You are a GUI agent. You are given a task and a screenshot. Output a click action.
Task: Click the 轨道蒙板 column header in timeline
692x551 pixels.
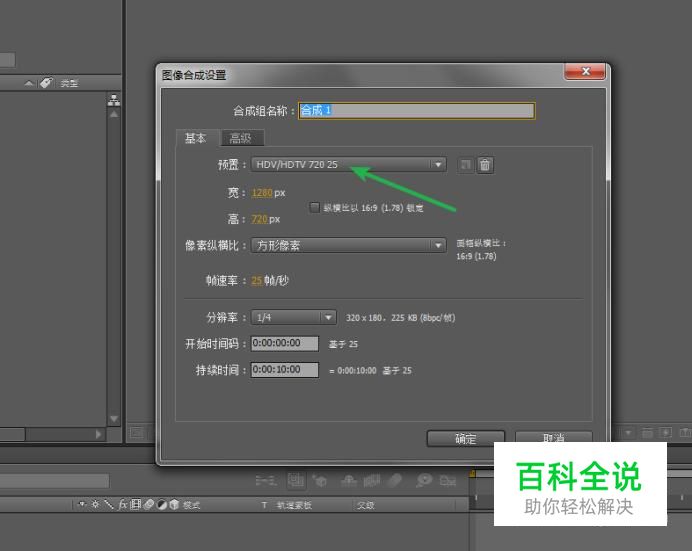[294, 505]
